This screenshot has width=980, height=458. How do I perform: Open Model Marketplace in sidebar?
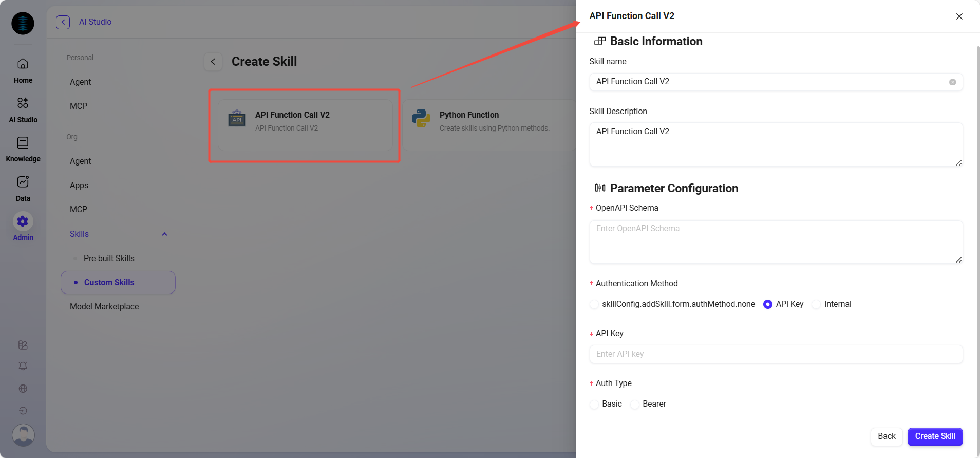pos(104,306)
